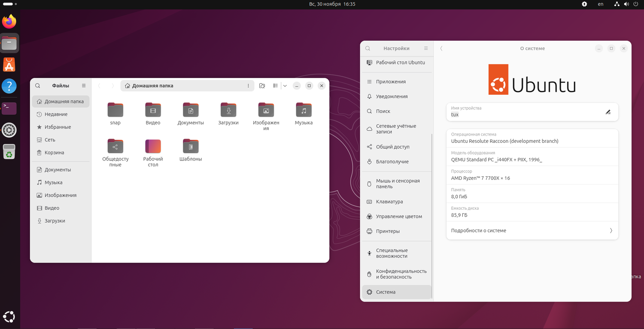Open the system menu via the power icon
644x329 pixels.
[637, 4]
